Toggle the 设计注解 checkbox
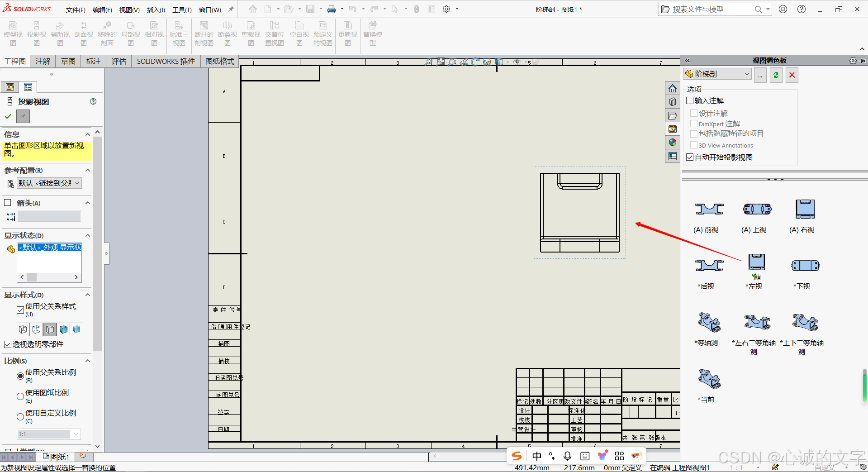This screenshot has width=868, height=472. 694,113
